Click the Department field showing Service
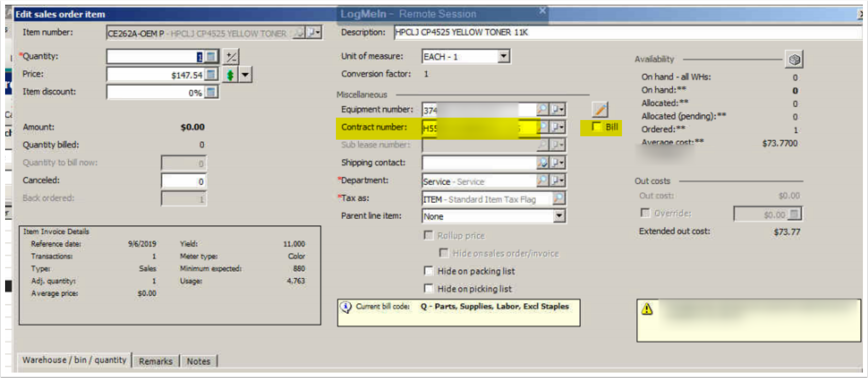The width and height of the screenshot is (868, 378). (479, 181)
